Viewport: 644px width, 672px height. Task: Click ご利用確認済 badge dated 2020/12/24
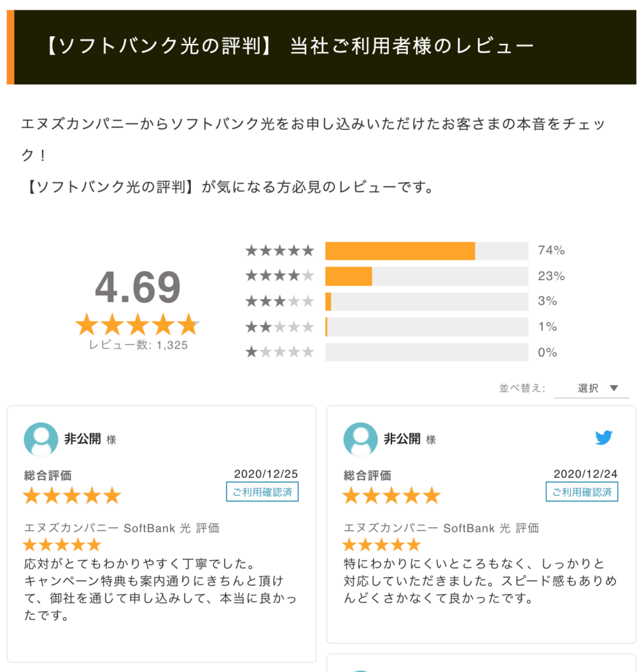coord(582,492)
